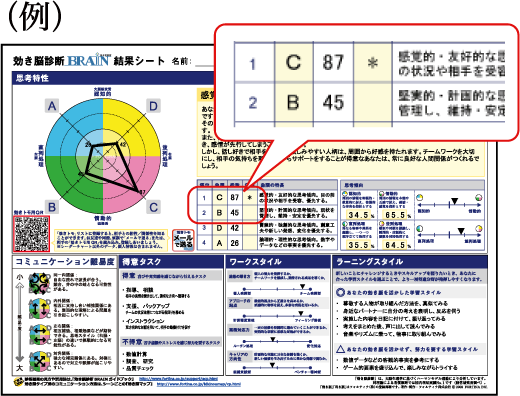Click the インストラクション task item

pos(145,321)
